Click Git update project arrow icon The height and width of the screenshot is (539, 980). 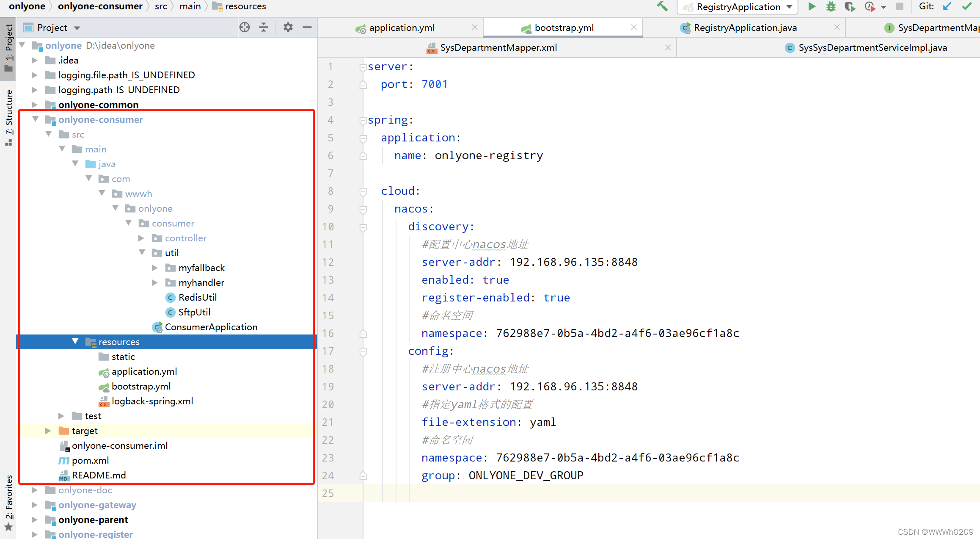pos(947,6)
